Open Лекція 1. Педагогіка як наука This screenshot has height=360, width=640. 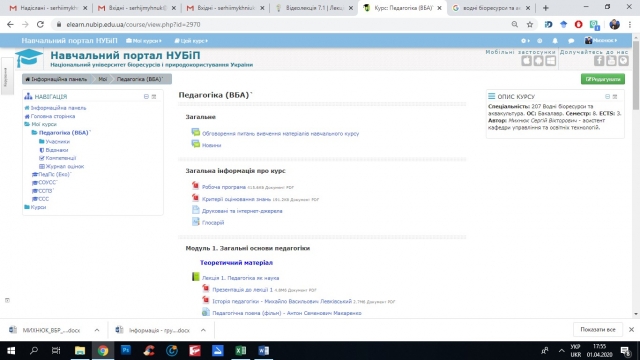[240, 278]
